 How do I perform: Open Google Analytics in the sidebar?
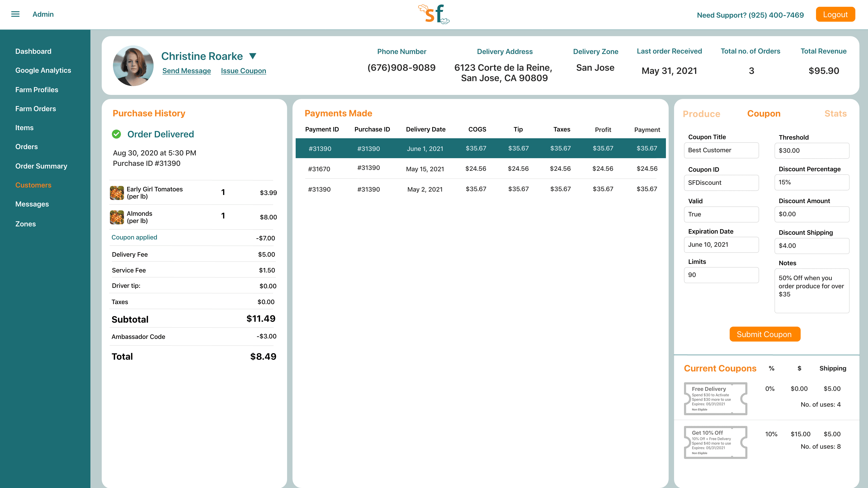[43, 70]
